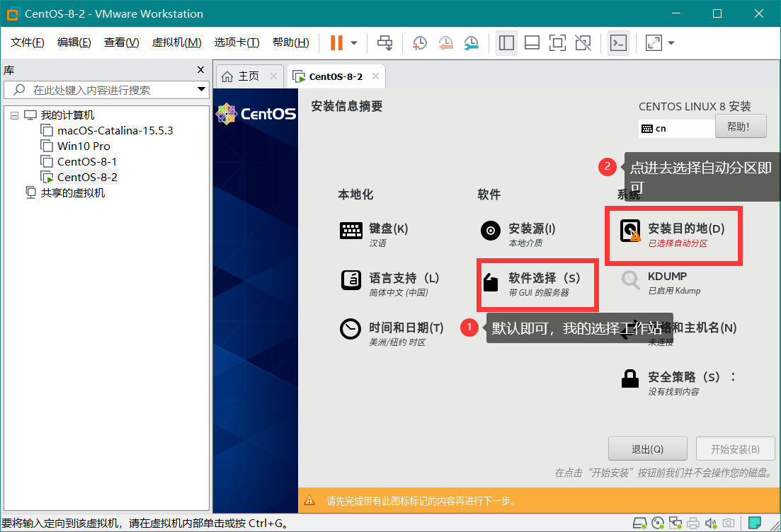Open the console view icon
This screenshot has height=532, width=781.
(618, 43)
